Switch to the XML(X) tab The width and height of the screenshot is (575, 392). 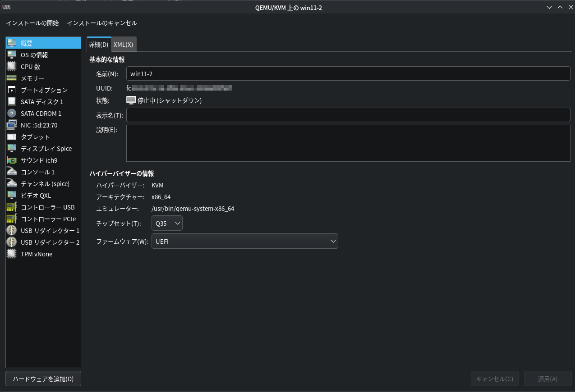124,44
